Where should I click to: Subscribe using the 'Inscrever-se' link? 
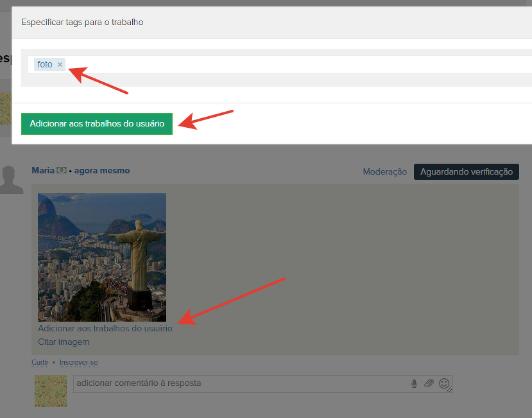(78, 363)
